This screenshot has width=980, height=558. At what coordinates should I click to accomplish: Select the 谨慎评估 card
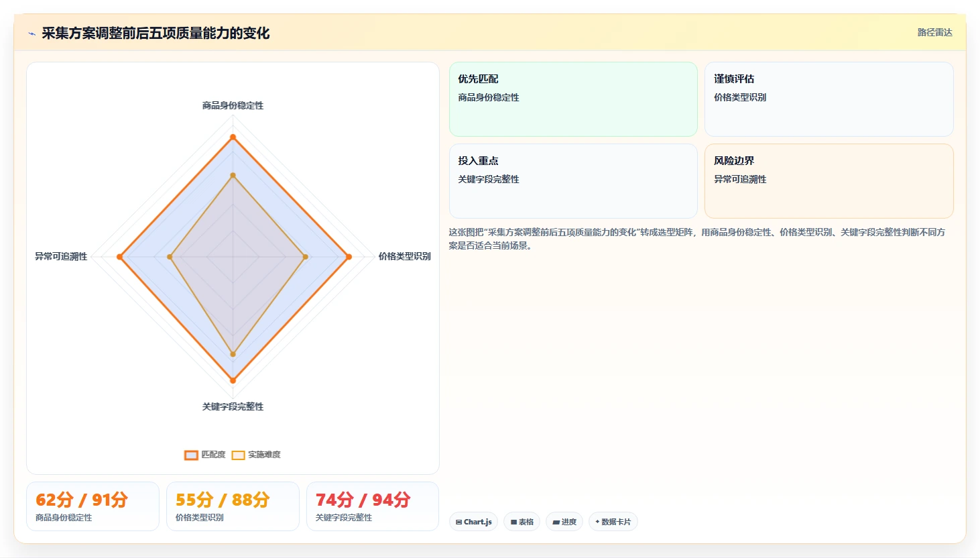tap(829, 99)
